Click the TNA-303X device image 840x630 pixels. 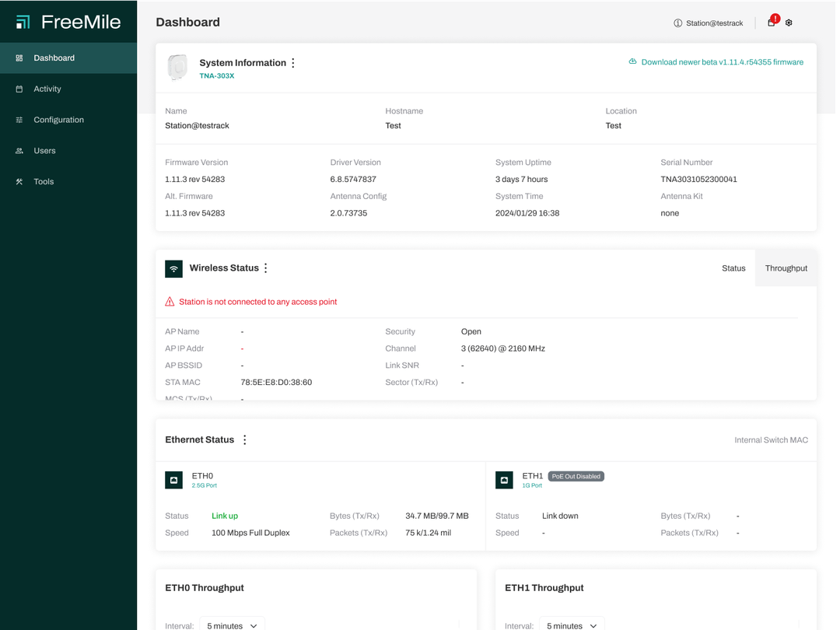click(x=178, y=68)
